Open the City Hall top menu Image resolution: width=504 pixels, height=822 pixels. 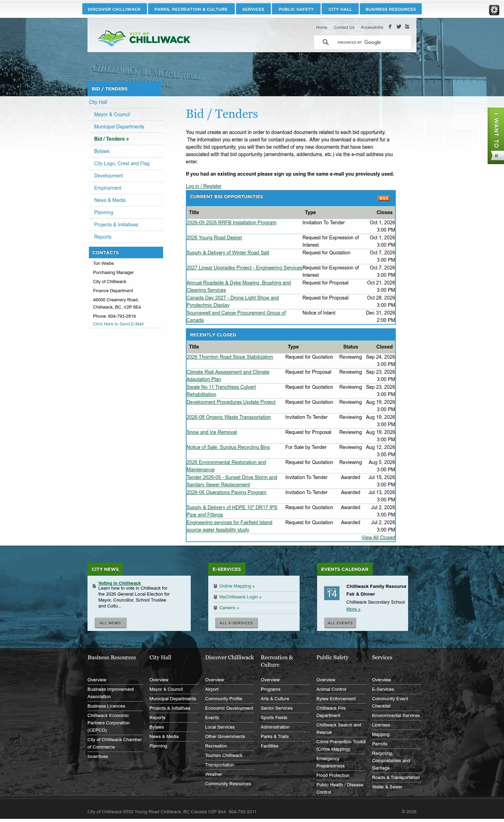[340, 9]
